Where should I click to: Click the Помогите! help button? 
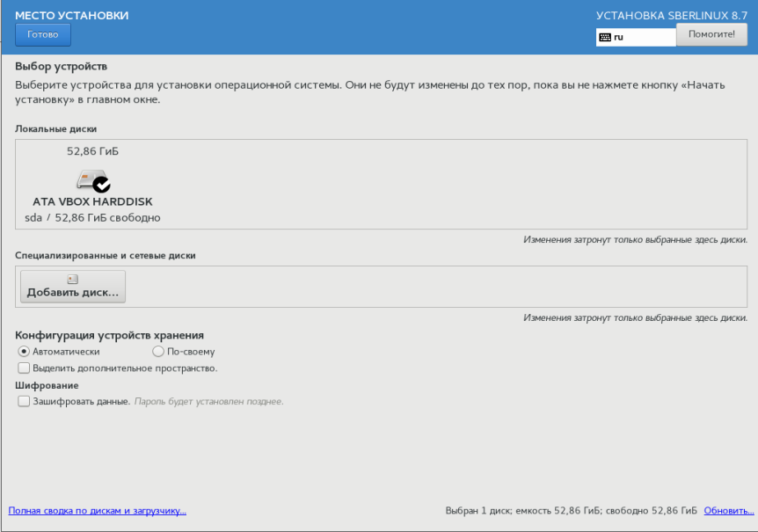click(x=711, y=35)
